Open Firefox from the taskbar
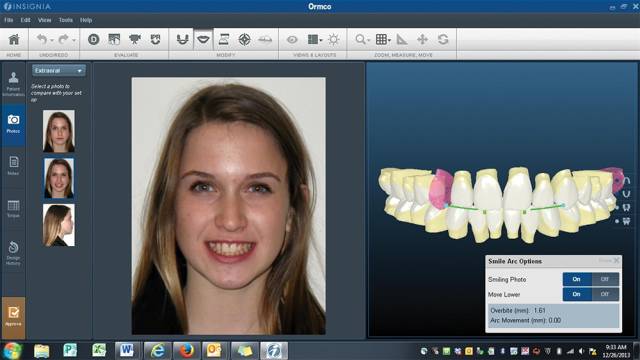The height and width of the screenshot is (360, 640). [x=187, y=351]
